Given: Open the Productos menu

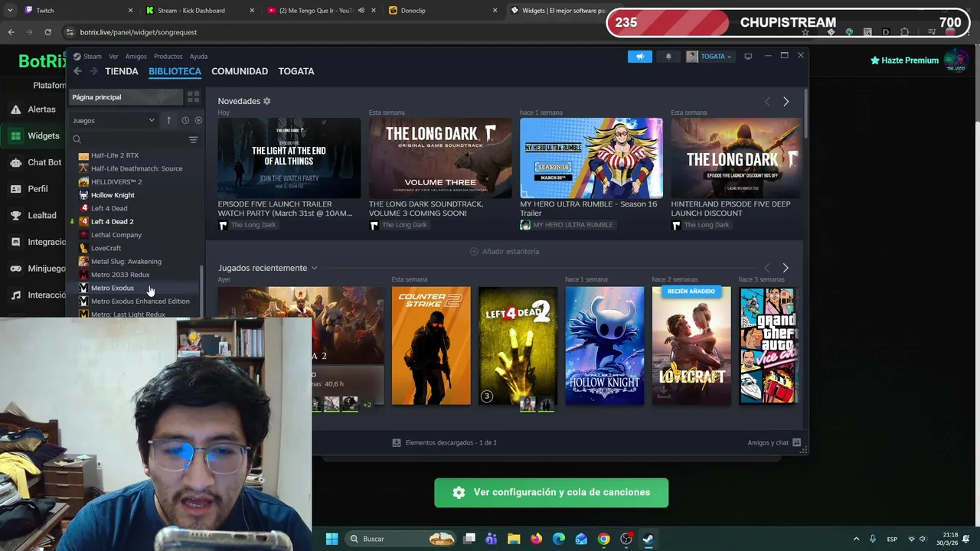Looking at the screenshot, I should point(168,57).
